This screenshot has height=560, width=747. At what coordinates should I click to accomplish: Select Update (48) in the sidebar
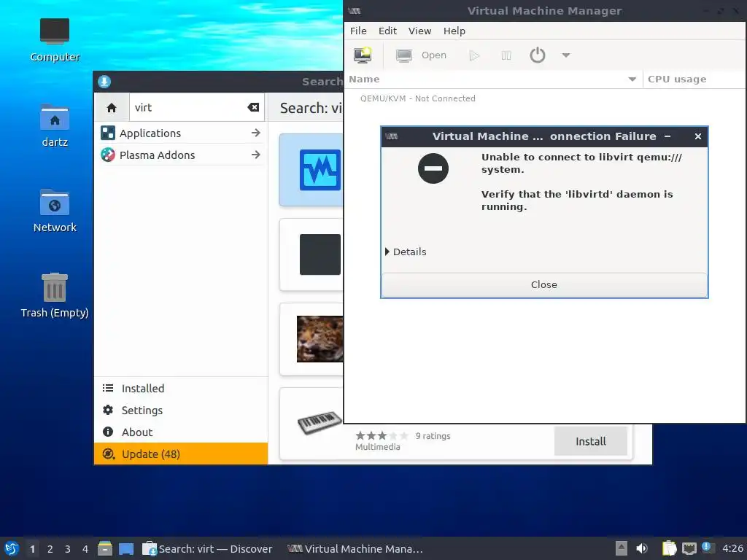pyautogui.click(x=181, y=454)
